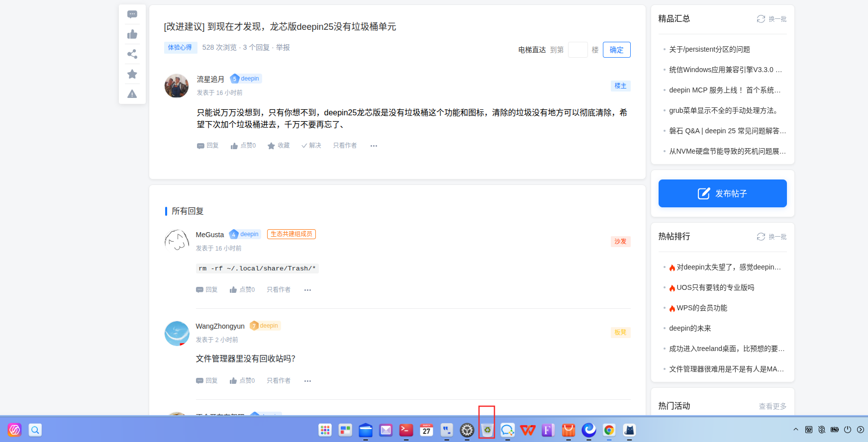
Task: Open the search icon in the dock
Action: tap(35, 430)
